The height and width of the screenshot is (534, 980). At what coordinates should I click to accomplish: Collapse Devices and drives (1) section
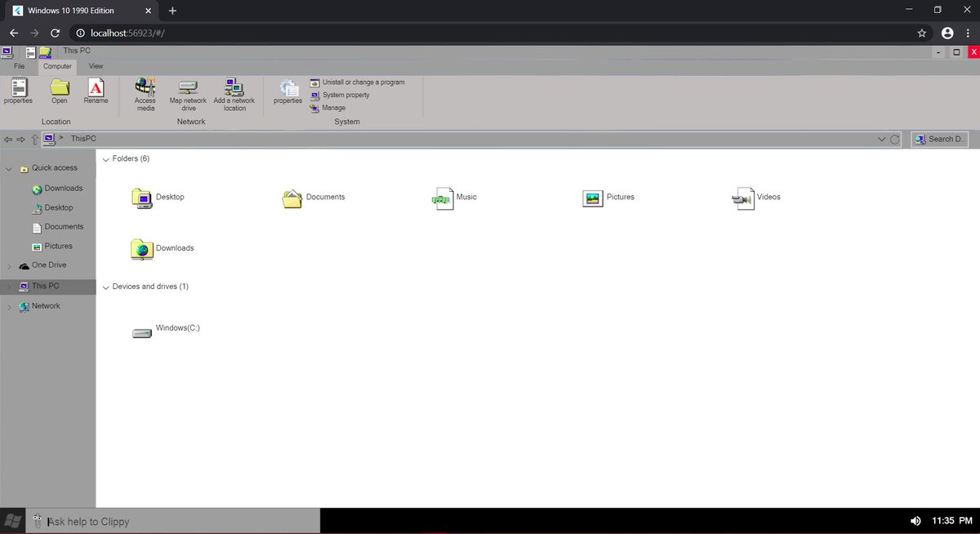coord(105,287)
